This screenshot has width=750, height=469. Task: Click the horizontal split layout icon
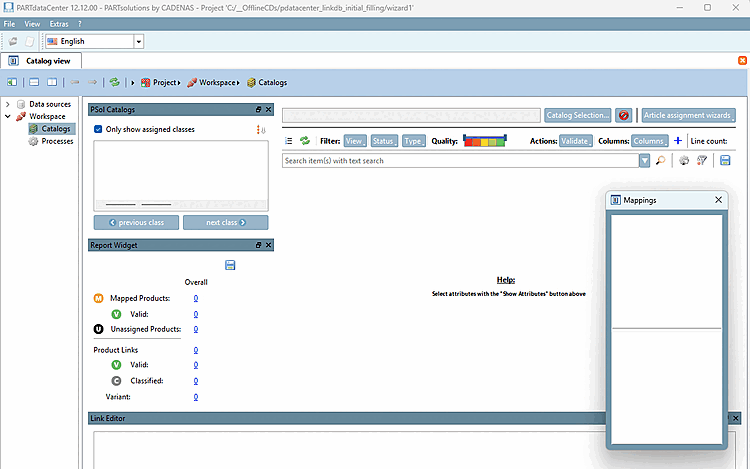click(34, 82)
